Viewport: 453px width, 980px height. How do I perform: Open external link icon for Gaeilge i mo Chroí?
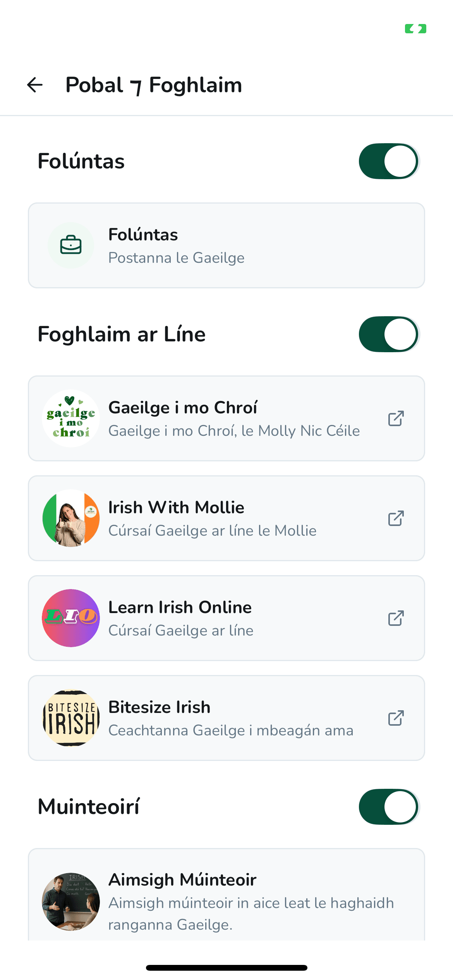coord(396,418)
